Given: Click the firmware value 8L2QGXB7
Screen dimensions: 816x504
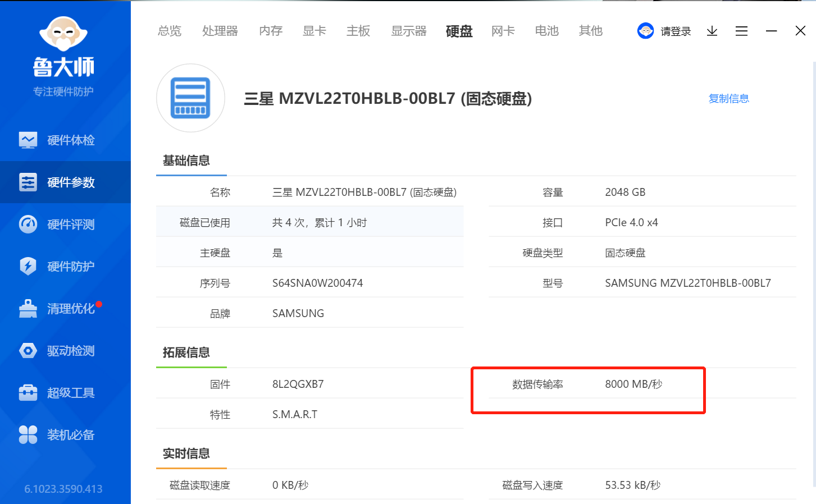Looking at the screenshot, I should click(x=298, y=384).
